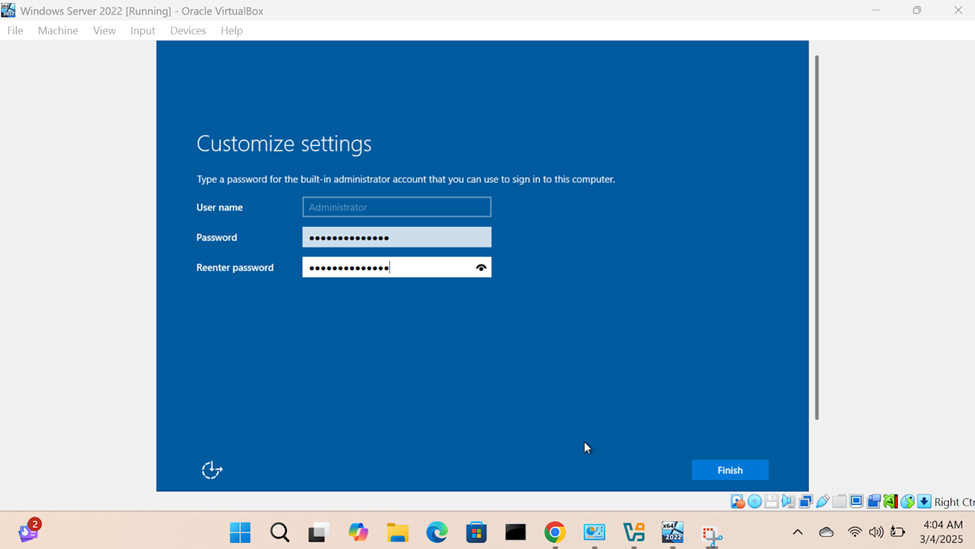Viewport: 975px width, 549px height.
Task: Open Google Chrome from the taskbar
Action: click(x=555, y=532)
